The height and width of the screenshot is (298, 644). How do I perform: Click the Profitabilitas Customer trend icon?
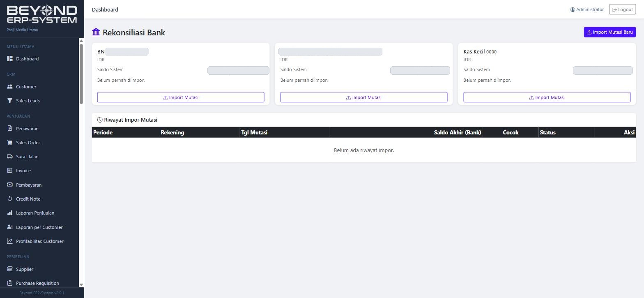[x=10, y=241]
